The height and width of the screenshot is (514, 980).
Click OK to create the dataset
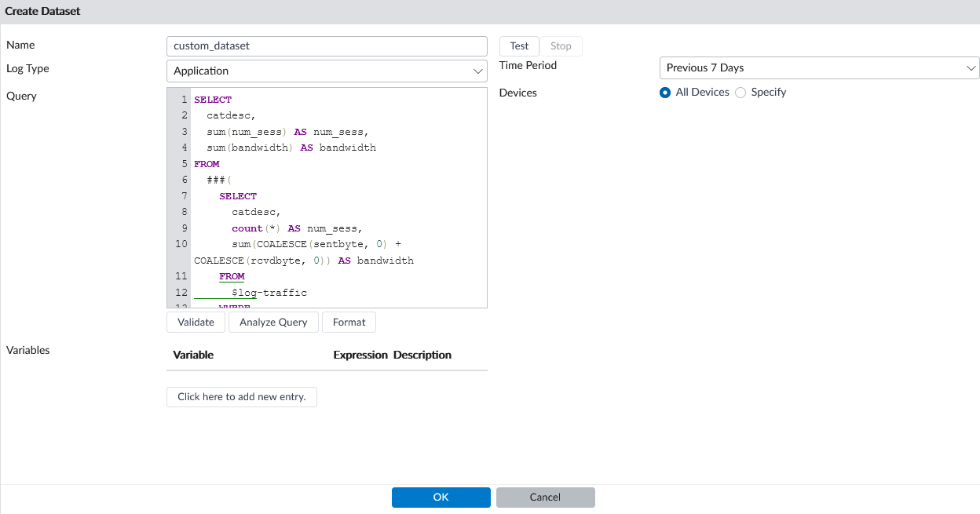tap(441, 497)
